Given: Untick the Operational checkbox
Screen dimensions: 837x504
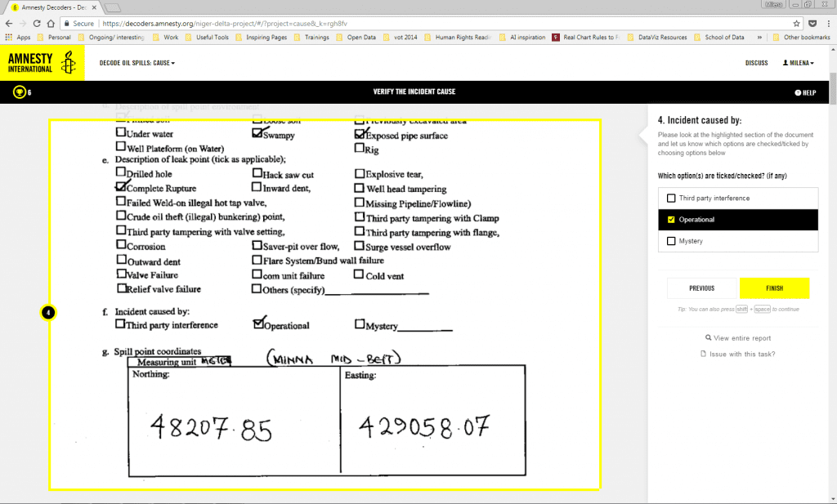Looking at the screenshot, I should tap(671, 219).
